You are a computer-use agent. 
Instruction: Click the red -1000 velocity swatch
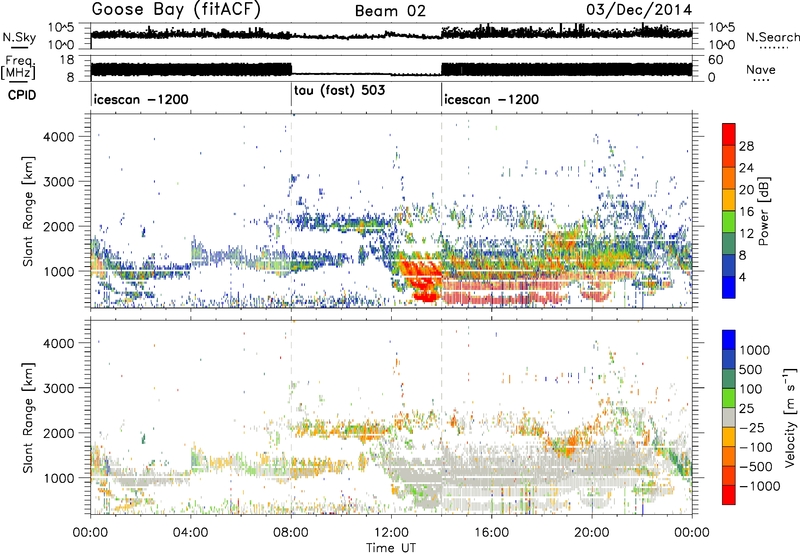point(729,495)
